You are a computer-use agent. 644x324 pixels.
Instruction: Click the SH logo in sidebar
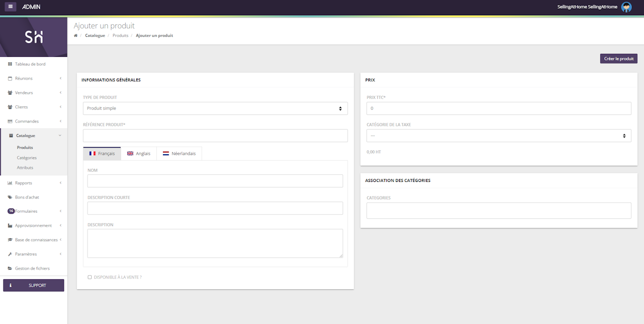tap(34, 37)
